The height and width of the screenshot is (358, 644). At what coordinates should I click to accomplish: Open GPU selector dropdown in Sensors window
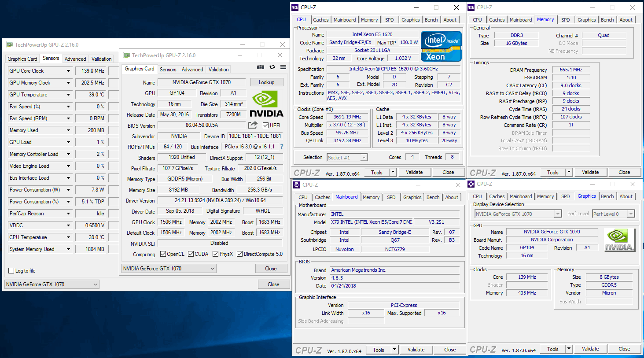tap(52, 284)
